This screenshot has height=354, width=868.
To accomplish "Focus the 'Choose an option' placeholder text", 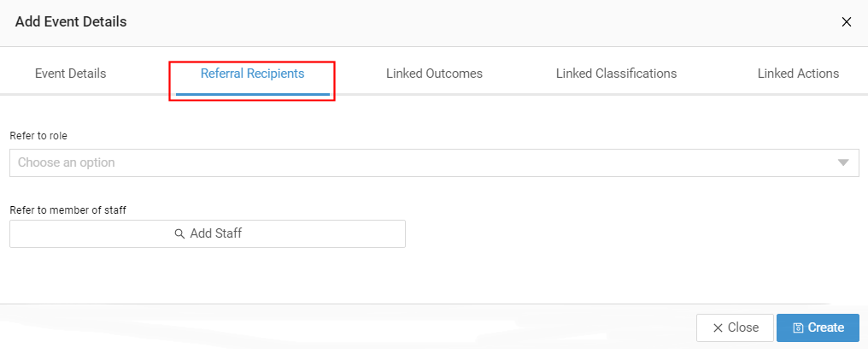I will point(67,162).
